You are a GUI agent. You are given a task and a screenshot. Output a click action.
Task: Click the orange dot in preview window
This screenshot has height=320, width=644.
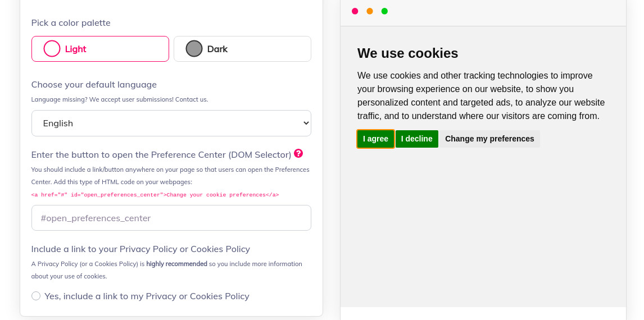tap(370, 11)
